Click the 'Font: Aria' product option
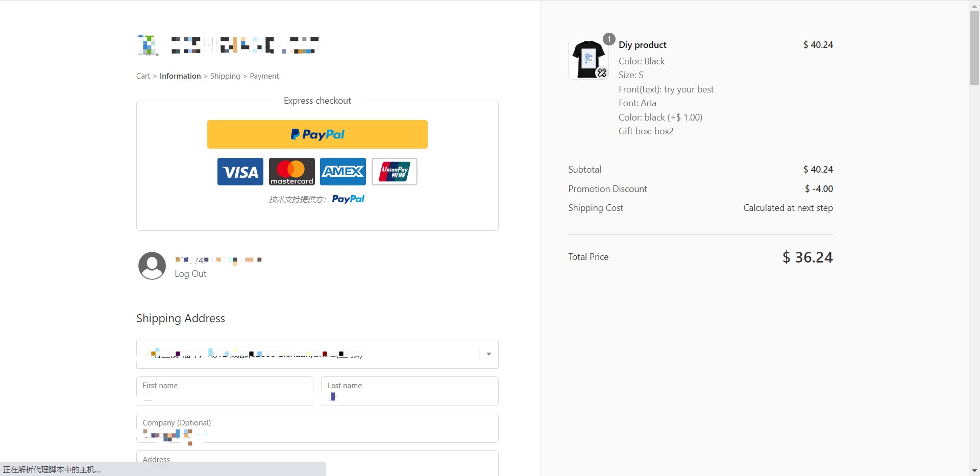980x476 pixels. (638, 103)
